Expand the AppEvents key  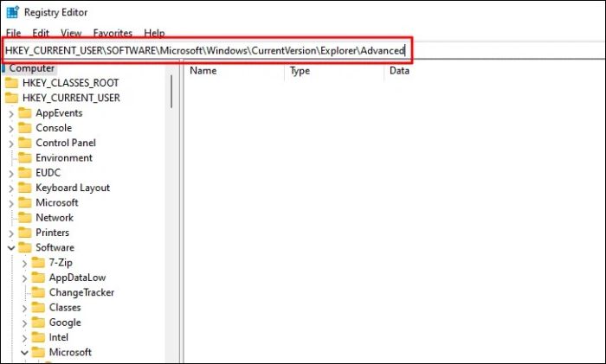tap(11, 114)
